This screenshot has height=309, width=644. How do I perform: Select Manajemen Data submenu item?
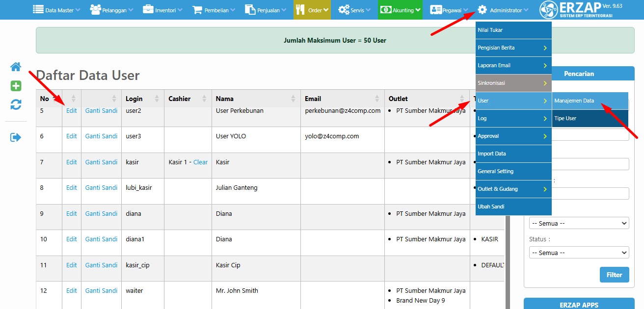pos(574,101)
